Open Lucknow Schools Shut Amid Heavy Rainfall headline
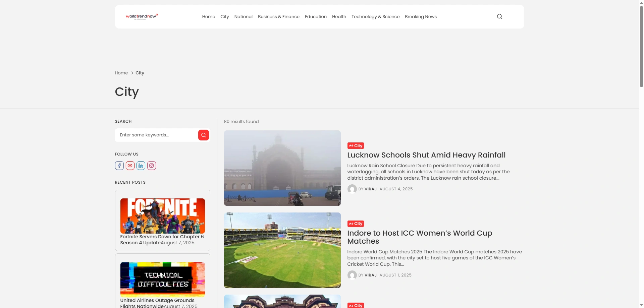The image size is (644, 308). point(426,155)
